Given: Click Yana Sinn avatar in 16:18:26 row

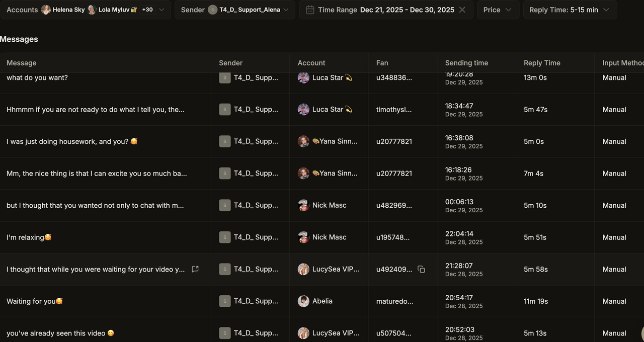Looking at the screenshot, I should click(303, 173).
